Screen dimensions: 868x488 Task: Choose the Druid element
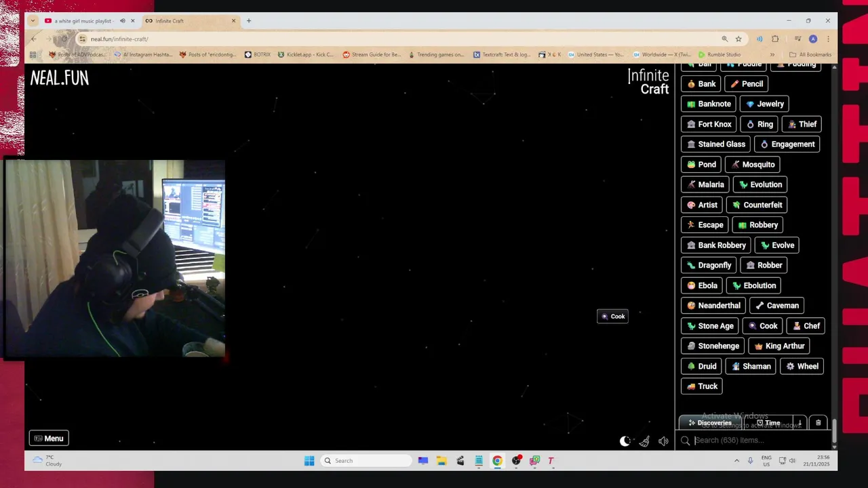[701, 366]
